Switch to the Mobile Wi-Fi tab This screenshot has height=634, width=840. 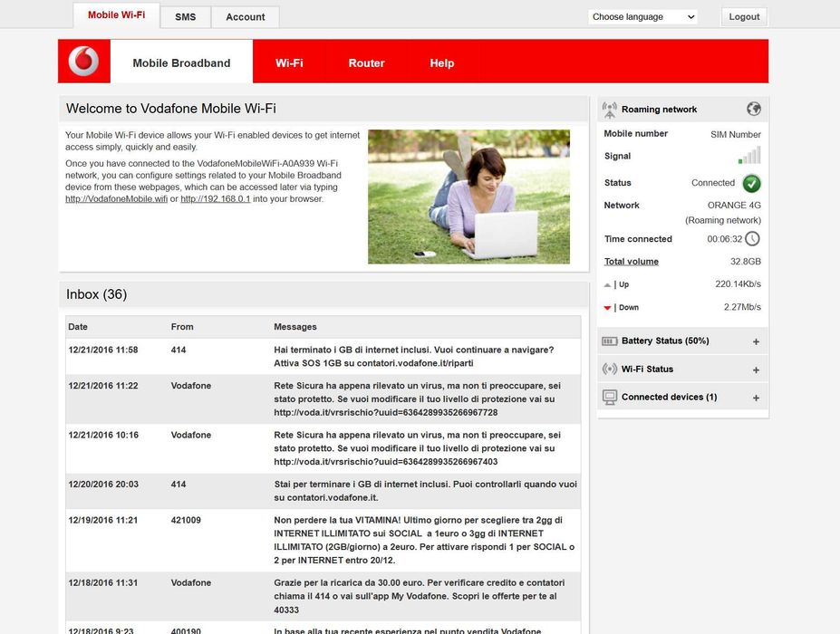[116, 15]
